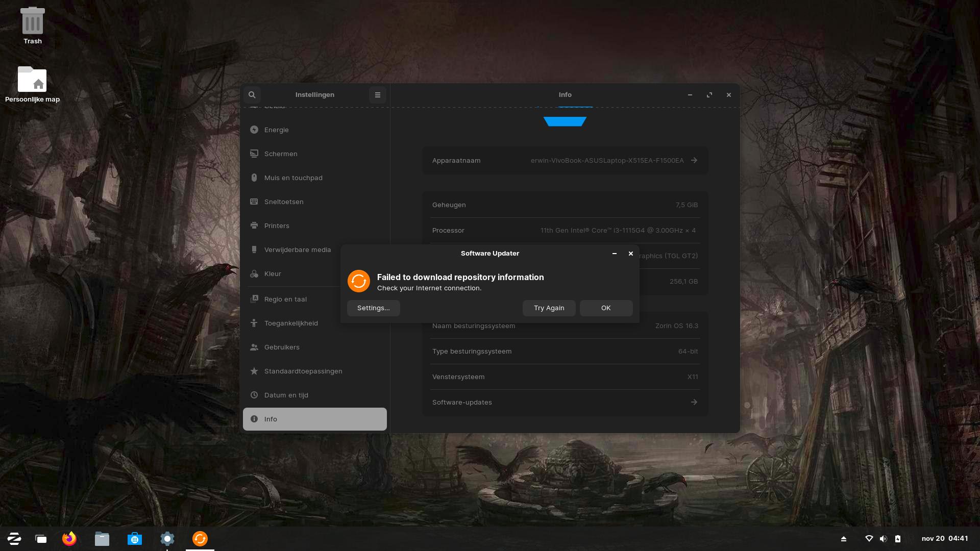Click the Processor info row
This screenshot has height=551, width=980.
(565, 230)
